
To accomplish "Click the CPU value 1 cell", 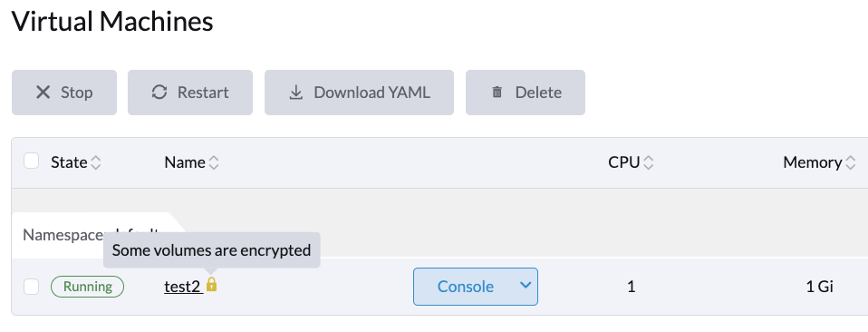I will pyautogui.click(x=632, y=287).
